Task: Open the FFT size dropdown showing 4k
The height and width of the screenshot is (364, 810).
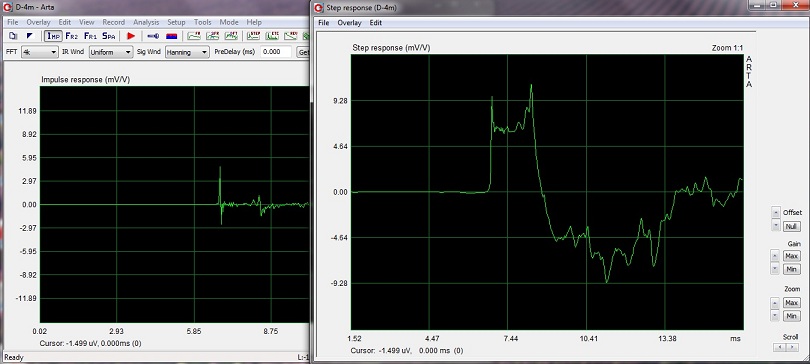Action: [x=40, y=52]
